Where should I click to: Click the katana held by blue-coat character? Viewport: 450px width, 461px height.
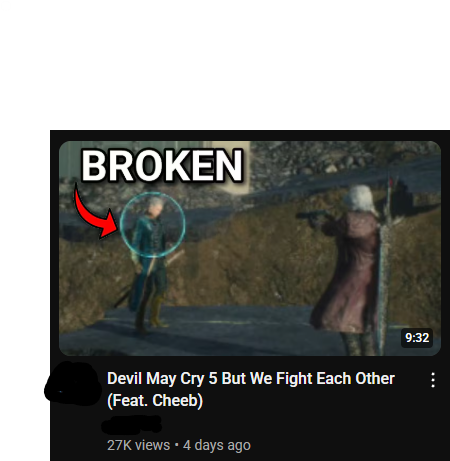pyautogui.click(x=148, y=279)
